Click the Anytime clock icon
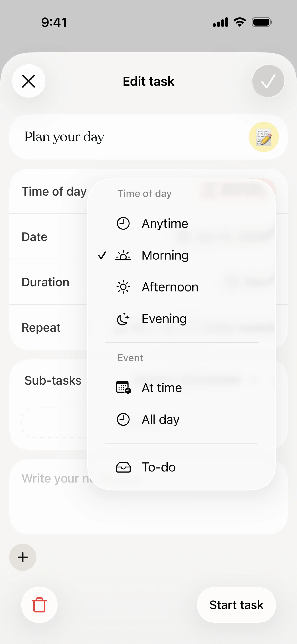 click(123, 223)
